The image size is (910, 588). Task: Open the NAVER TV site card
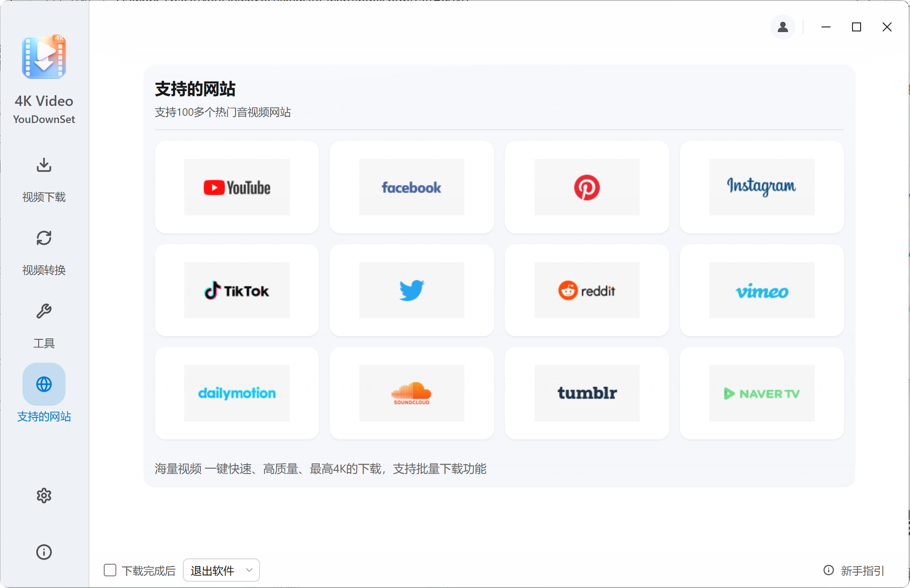[x=761, y=393]
